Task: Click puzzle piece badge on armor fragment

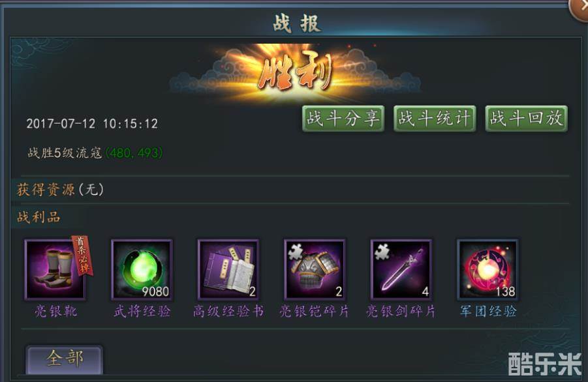Action: point(296,251)
